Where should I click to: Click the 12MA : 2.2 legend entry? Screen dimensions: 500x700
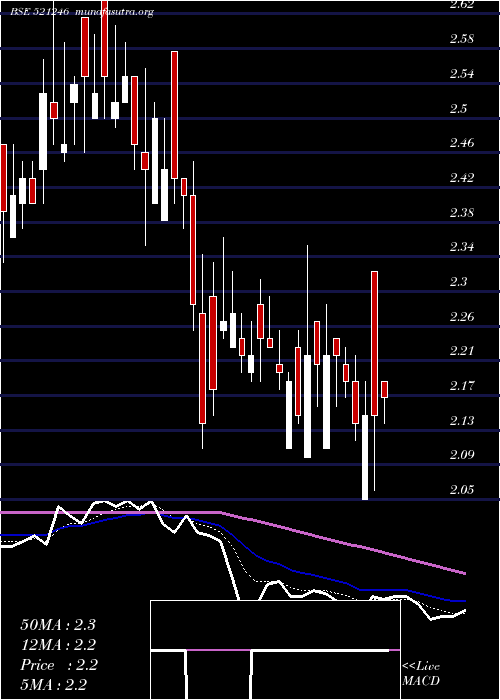coord(58,645)
